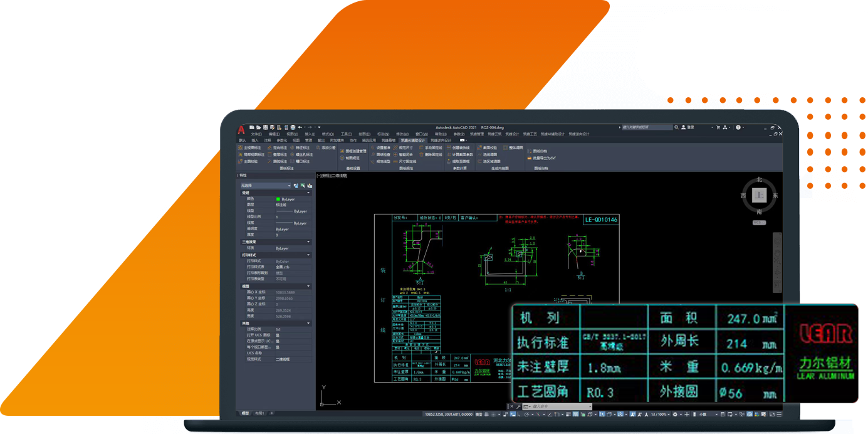Click the 批量导出为dxf ribbon tool
Viewport: 868px width, 434px height.
(542, 158)
